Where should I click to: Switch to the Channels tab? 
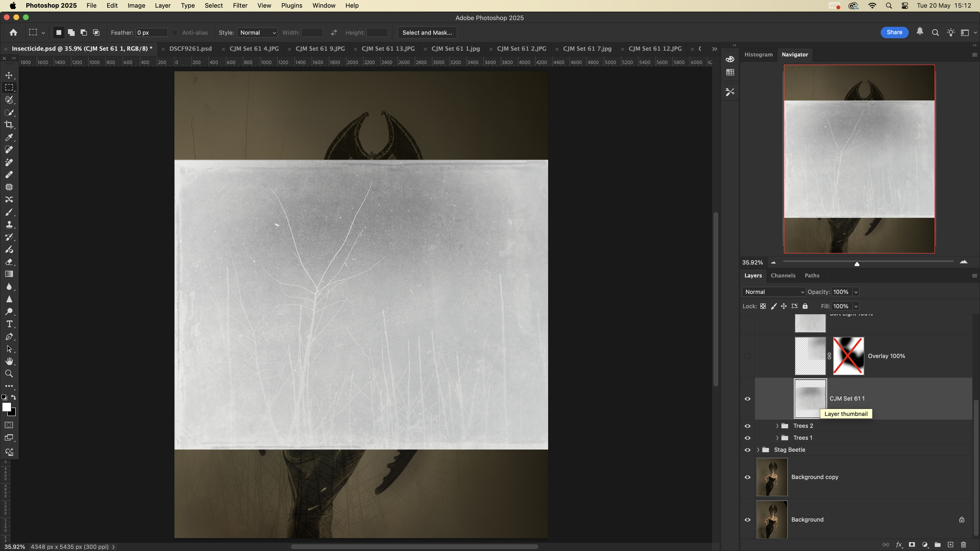(x=783, y=275)
